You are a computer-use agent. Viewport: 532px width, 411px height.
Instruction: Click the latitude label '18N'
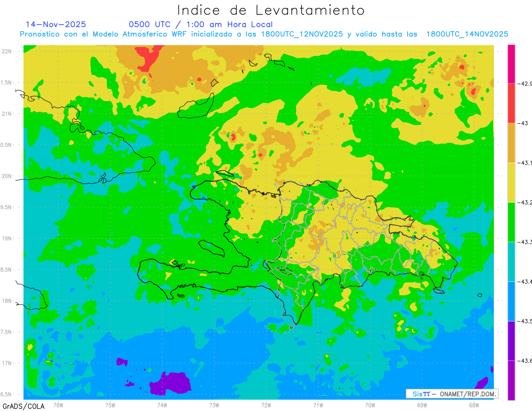[x=7, y=301]
